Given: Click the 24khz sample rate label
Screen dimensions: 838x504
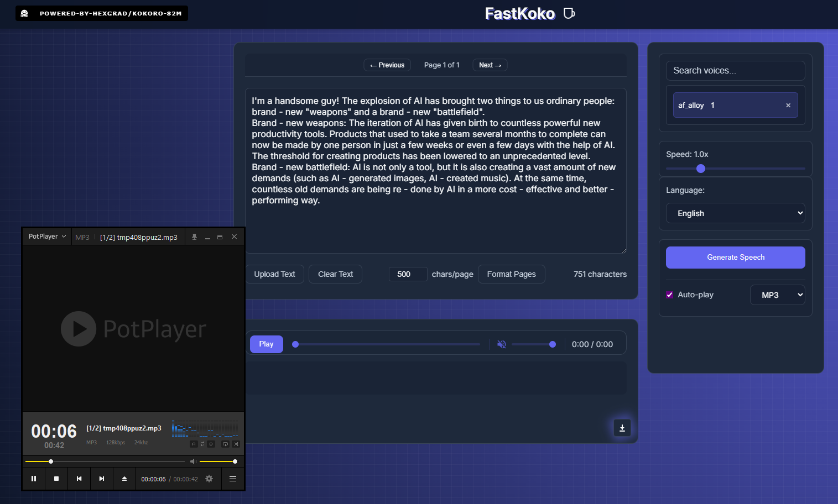Looking at the screenshot, I should click(141, 443).
